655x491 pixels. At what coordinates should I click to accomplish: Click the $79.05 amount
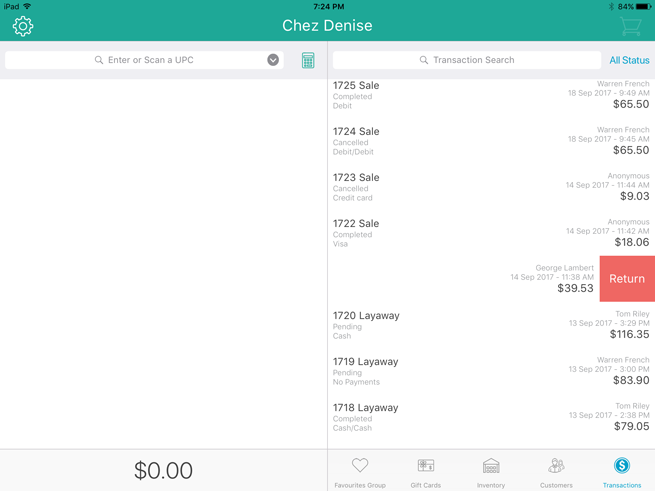click(x=632, y=426)
